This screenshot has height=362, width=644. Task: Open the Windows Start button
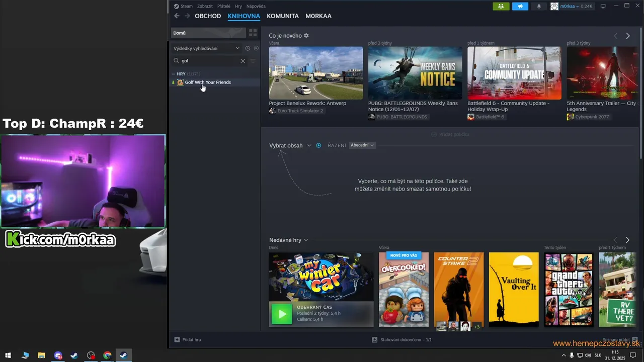(8, 355)
